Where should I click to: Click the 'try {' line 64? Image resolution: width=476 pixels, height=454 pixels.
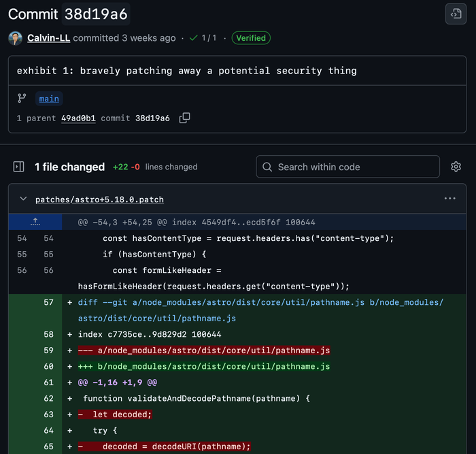click(105, 430)
